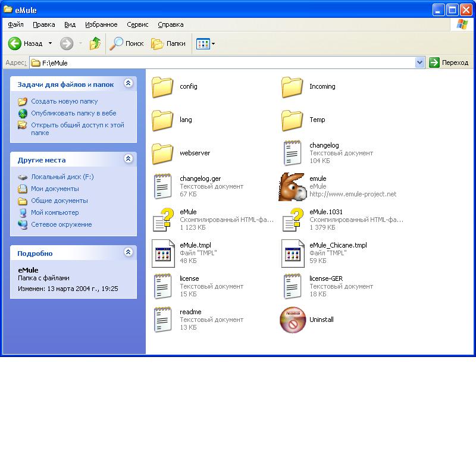
Task: Click the folder name webserver
Action: [195, 153]
